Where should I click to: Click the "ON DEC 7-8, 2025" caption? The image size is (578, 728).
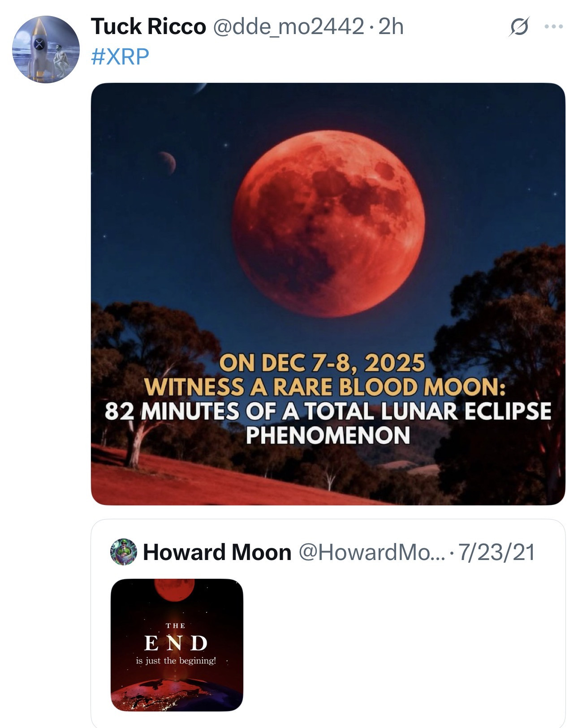click(x=321, y=363)
